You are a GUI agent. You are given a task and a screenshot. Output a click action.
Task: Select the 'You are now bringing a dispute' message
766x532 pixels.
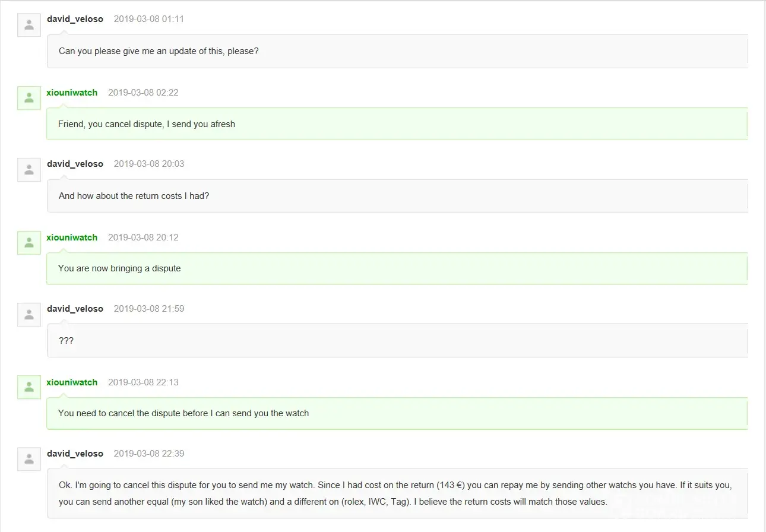(119, 268)
